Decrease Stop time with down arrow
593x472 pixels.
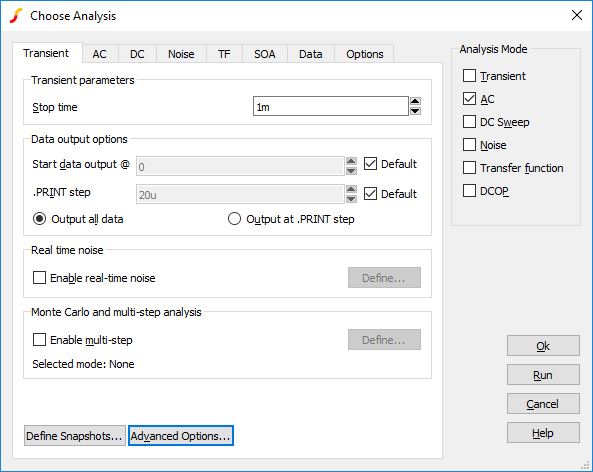click(x=415, y=111)
